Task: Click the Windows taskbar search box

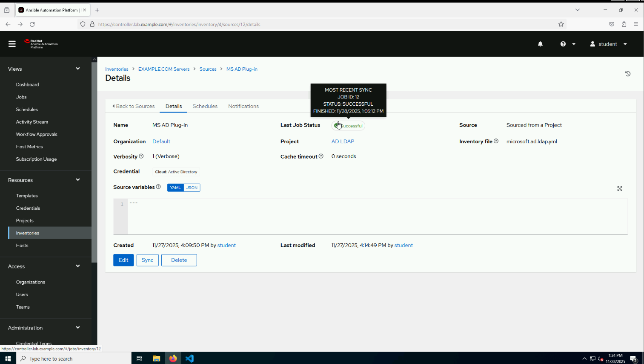Action: (74, 358)
